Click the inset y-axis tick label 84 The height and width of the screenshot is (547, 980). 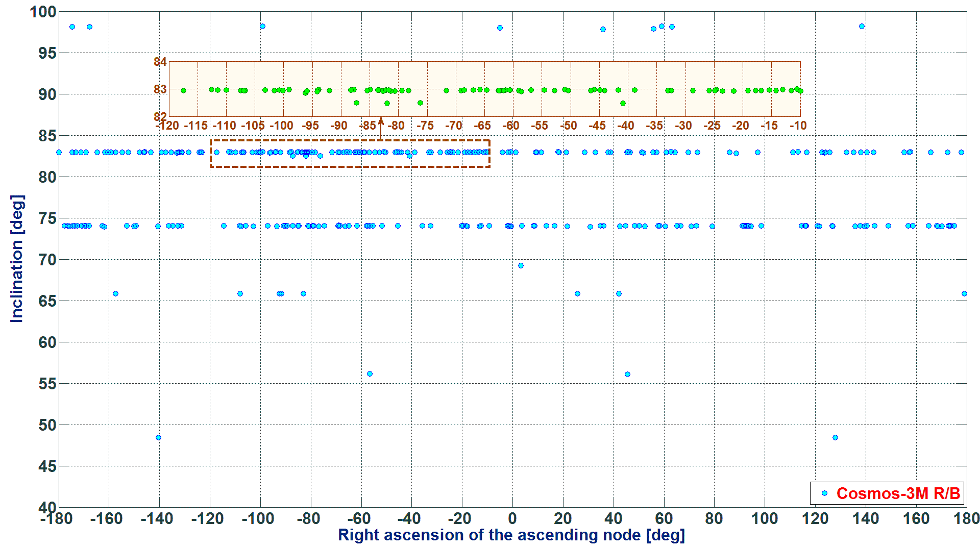click(160, 62)
